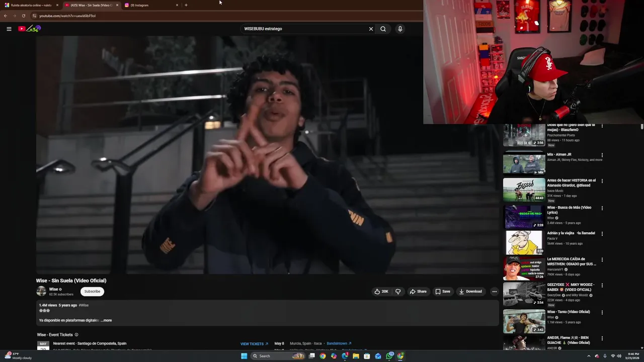Open File Explorer from the taskbar
Image resolution: width=644 pixels, height=362 pixels.
click(x=356, y=356)
